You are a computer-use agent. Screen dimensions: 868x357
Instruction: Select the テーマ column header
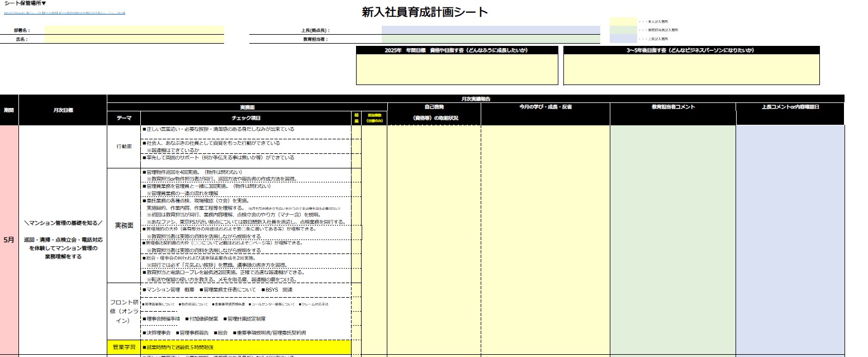coord(124,118)
